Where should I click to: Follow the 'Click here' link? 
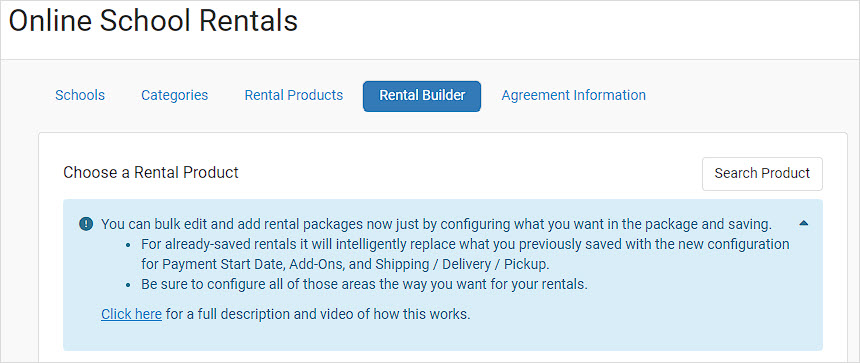(x=131, y=315)
